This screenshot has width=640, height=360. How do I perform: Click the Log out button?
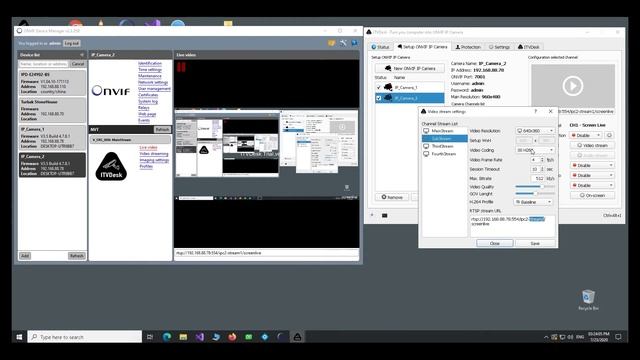tap(71, 43)
